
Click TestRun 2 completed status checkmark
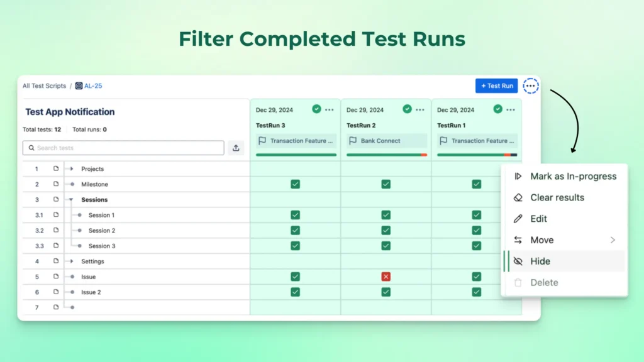(x=407, y=109)
